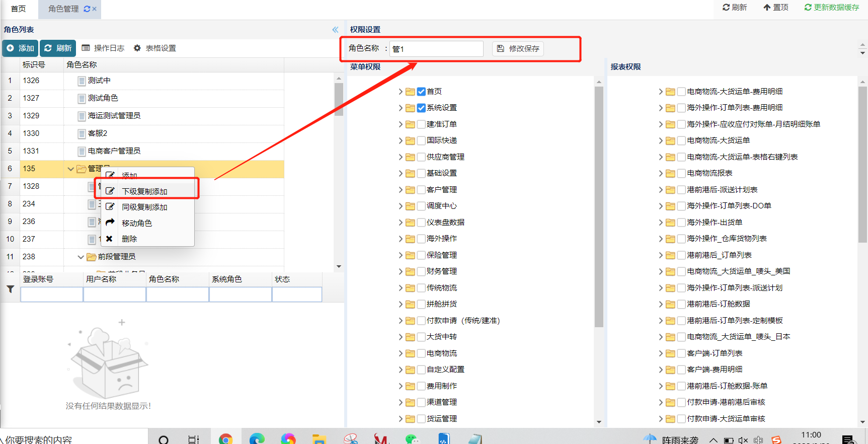Click the 报表权限 scroll-up arrow
The image size is (868, 444).
pos(862,82)
